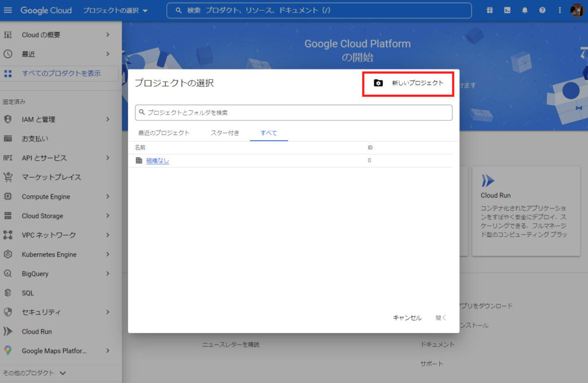Viewport: 588px width, 383px height.
Task: Expand the Cloud Storage submenu arrow
Action: pyautogui.click(x=107, y=216)
